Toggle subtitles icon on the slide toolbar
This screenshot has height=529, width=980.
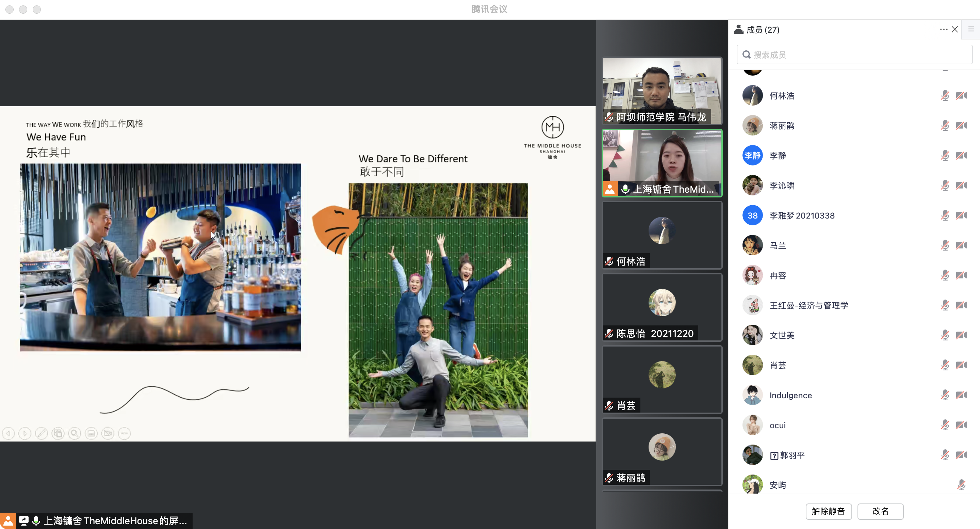91,433
